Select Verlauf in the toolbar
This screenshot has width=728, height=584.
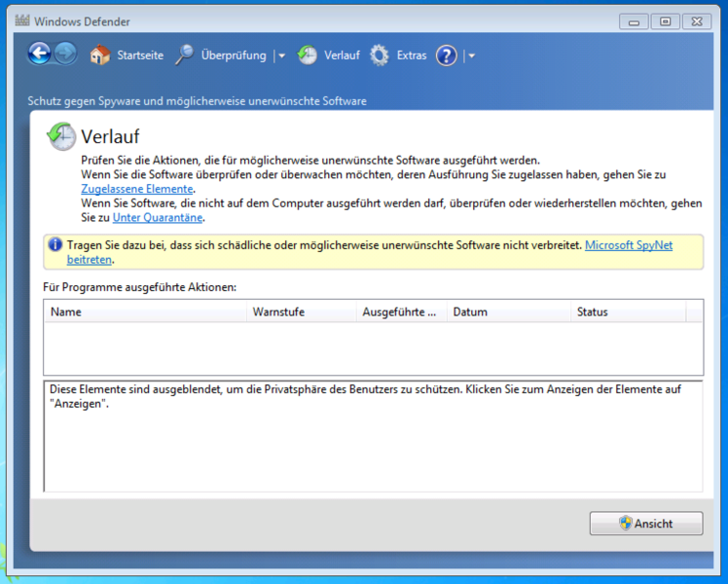342,55
